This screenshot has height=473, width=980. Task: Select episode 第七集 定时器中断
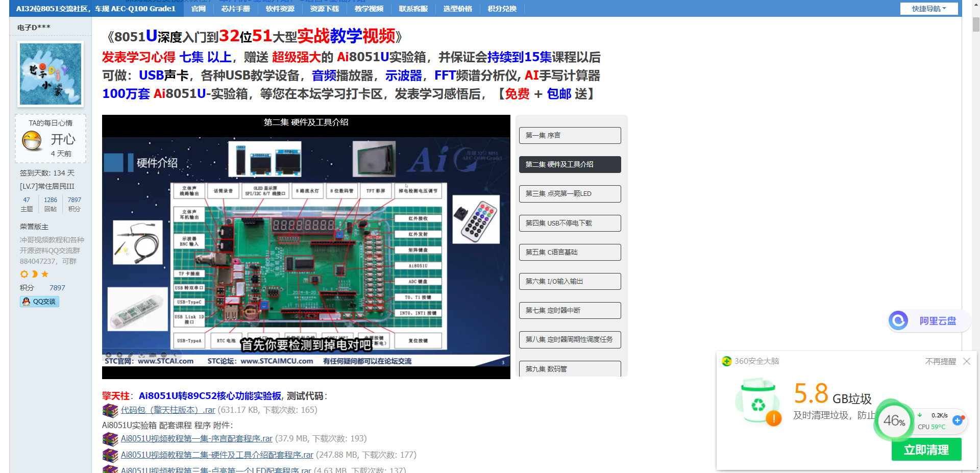[x=570, y=310]
